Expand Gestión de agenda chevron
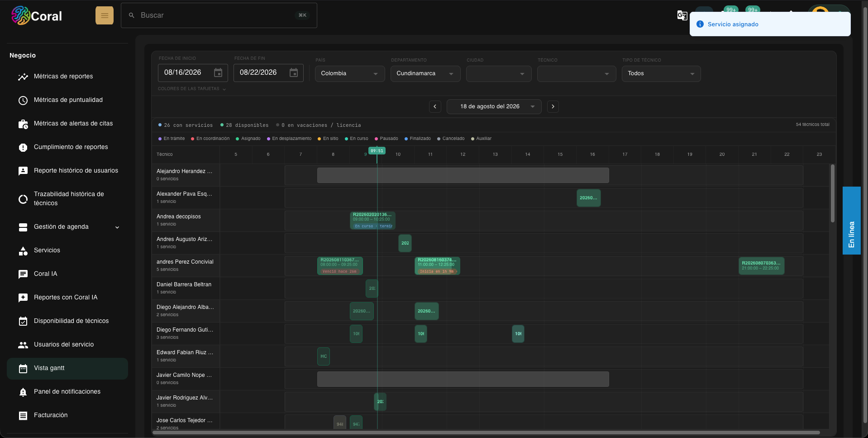The image size is (868, 438). (117, 227)
